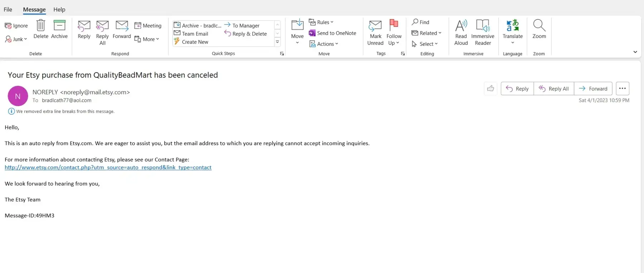Viewport: 644px width, 273px height.
Task: Mark the message as Unread
Action: tap(375, 26)
